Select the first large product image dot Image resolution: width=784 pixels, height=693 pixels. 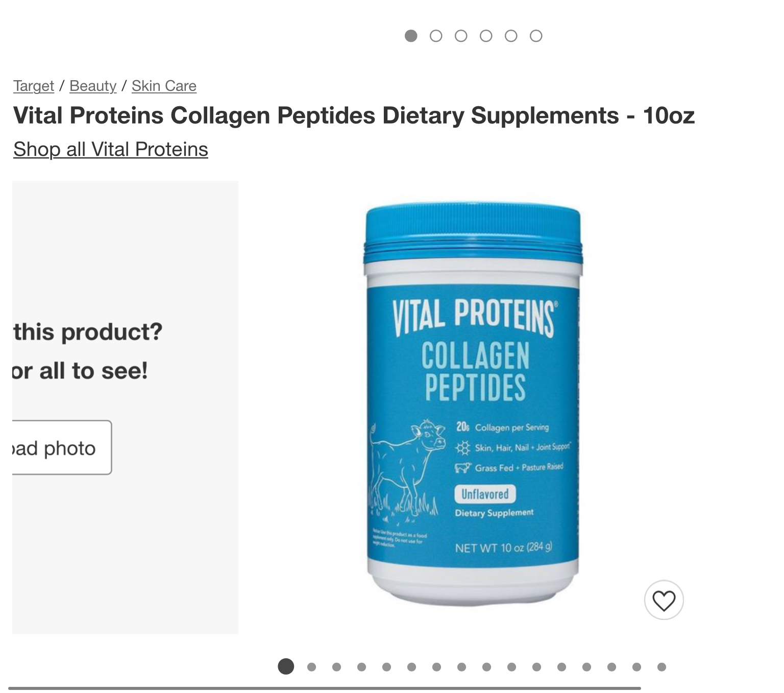286,666
